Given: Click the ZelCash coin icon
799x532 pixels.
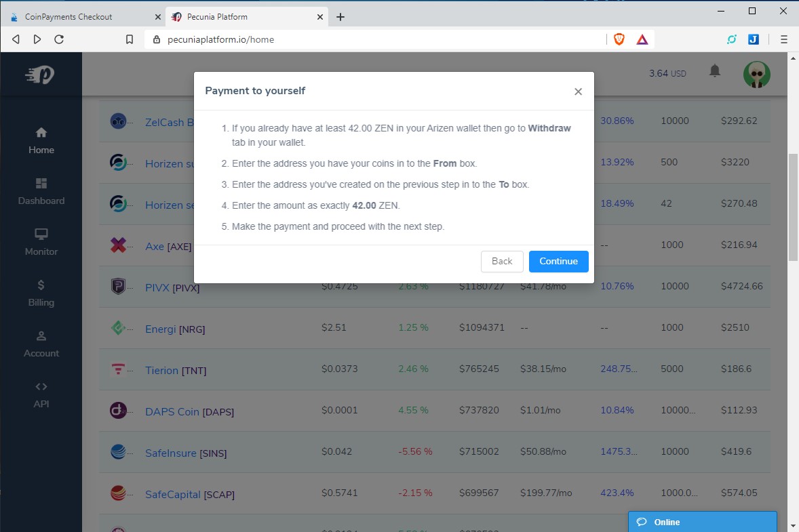Looking at the screenshot, I should 118,121.
